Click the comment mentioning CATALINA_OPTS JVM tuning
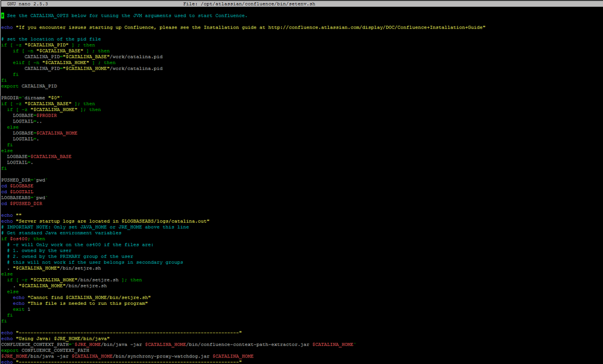 [127, 16]
